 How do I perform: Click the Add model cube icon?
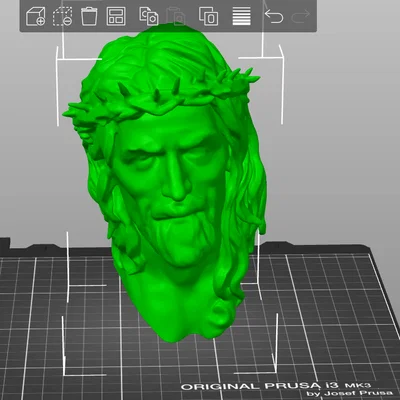pos(36,16)
